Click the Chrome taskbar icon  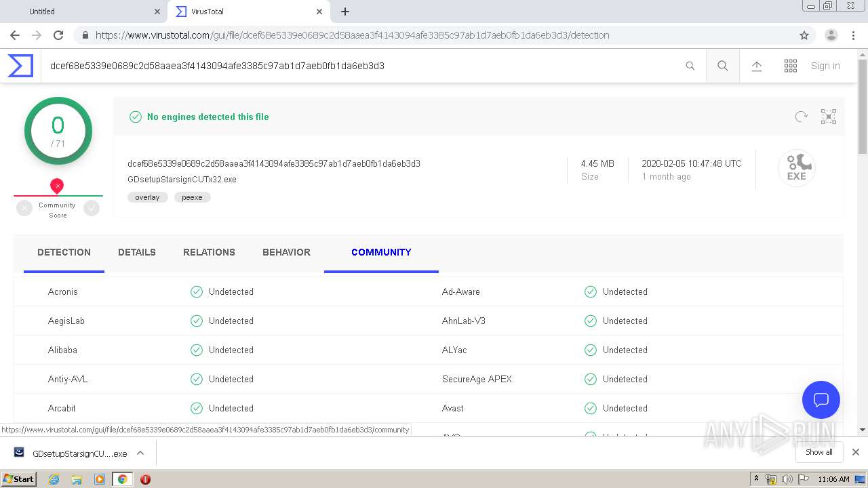[122, 479]
